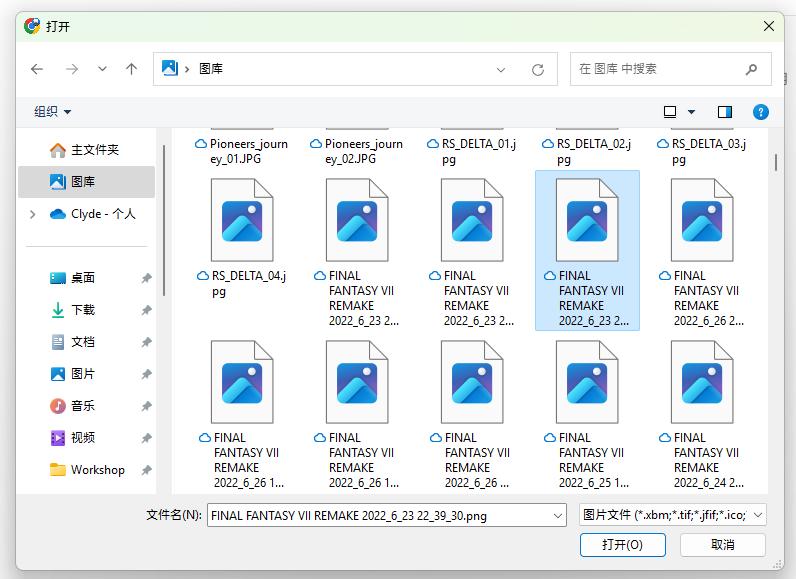Open the view options dropdown arrow
This screenshot has height=579, width=796.
coord(691,112)
